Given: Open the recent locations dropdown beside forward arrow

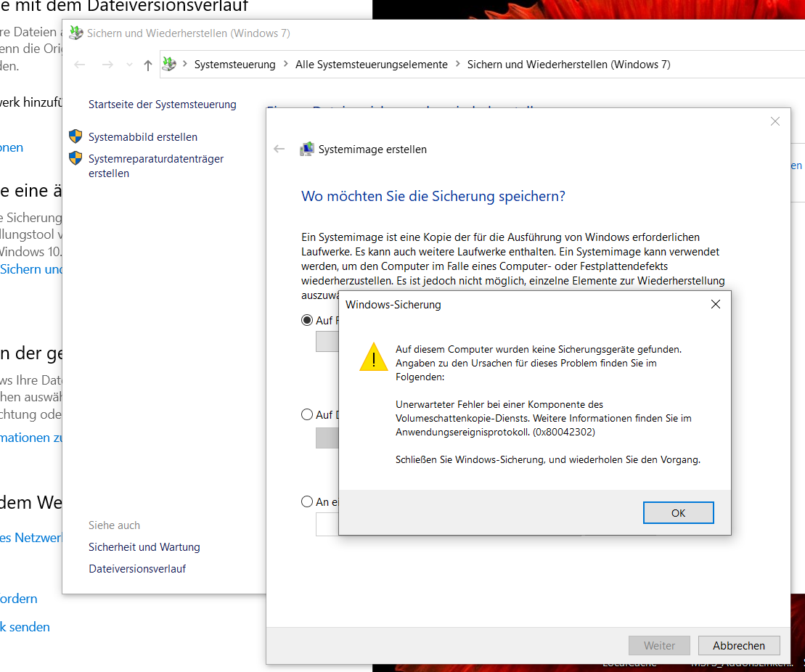Looking at the screenshot, I should (x=128, y=65).
